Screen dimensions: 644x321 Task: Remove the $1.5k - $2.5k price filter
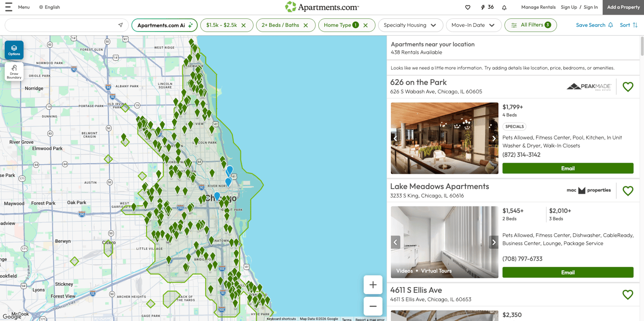[x=244, y=25]
